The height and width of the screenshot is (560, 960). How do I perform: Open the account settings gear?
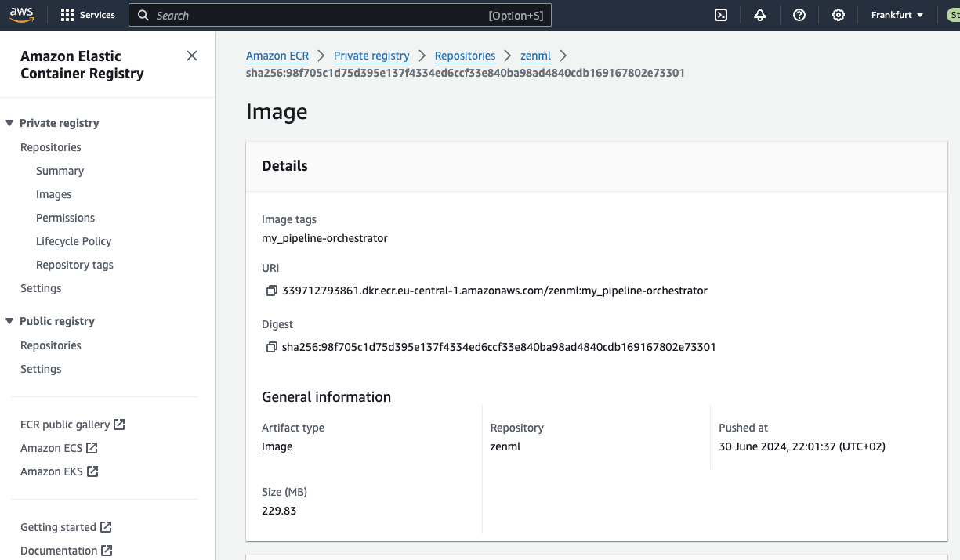pyautogui.click(x=838, y=14)
